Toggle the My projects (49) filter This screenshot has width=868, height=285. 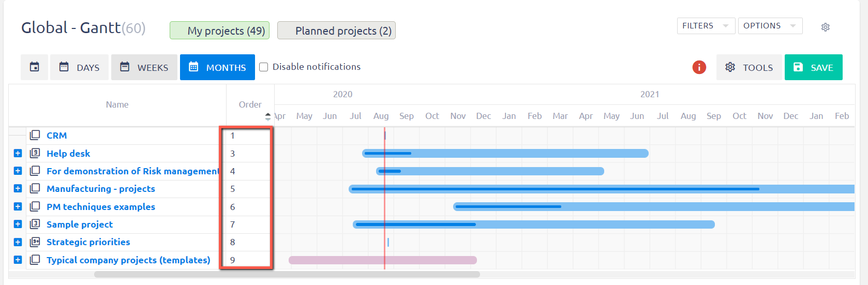[220, 31]
